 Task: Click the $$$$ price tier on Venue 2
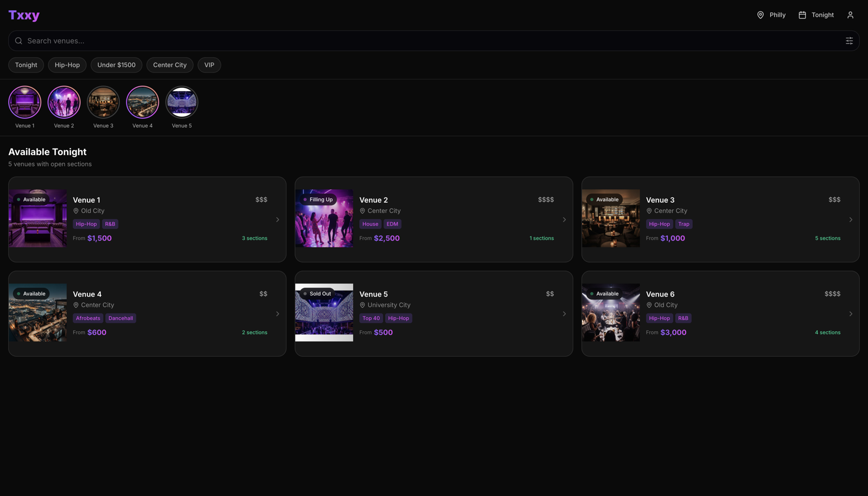pyautogui.click(x=546, y=199)
